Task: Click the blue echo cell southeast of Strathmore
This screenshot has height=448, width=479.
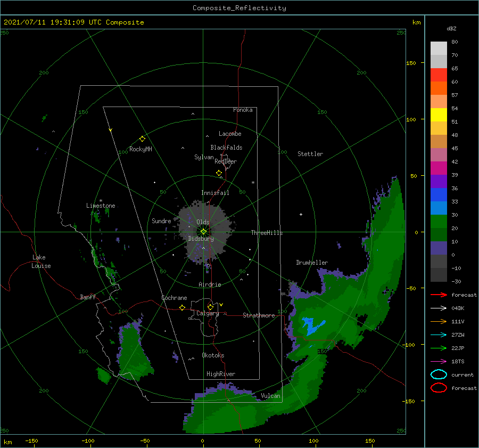Action: (313, 326)
